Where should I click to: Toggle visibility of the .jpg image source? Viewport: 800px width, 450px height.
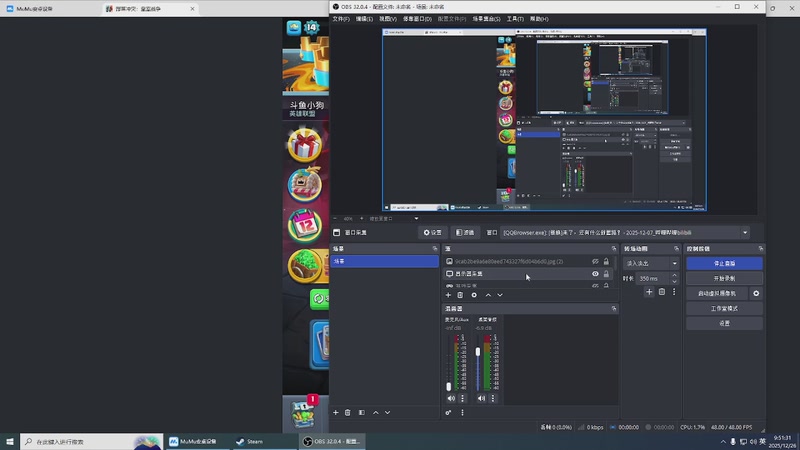point(595,261)
